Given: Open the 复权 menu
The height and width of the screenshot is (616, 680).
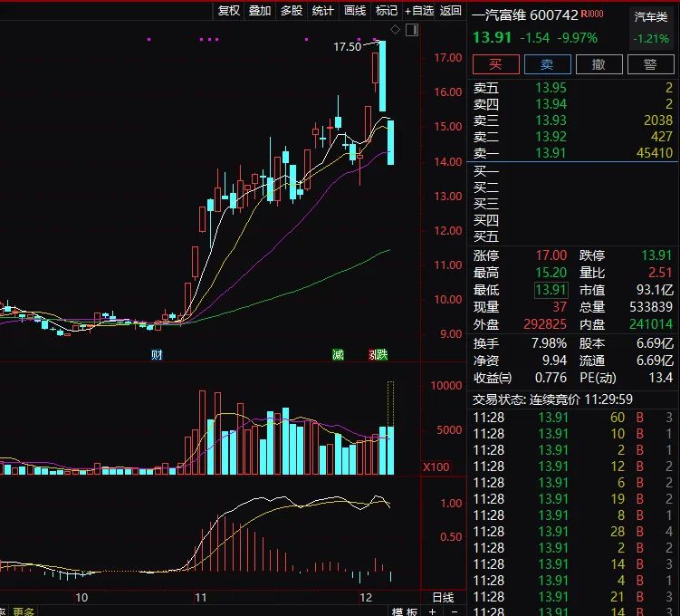Looking at the screenshot, I should [229, 10].
